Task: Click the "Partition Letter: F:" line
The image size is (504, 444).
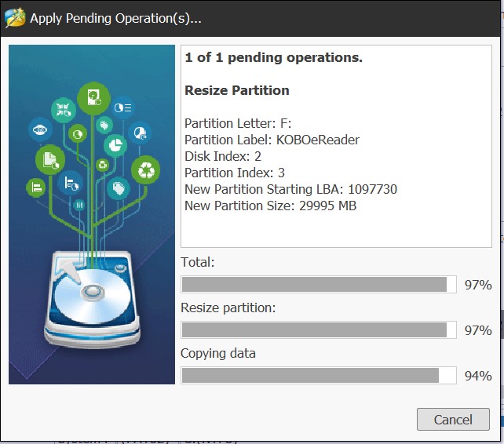Action: coord(238,123)
